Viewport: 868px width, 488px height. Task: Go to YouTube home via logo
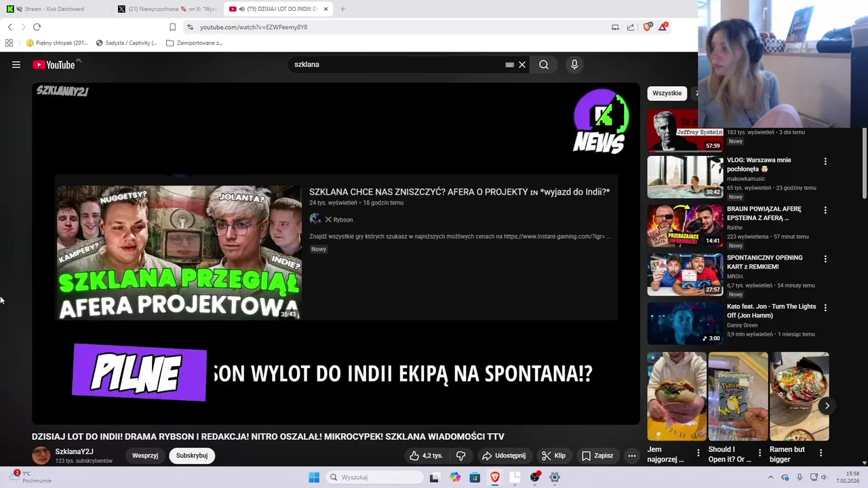click(54, 64)
